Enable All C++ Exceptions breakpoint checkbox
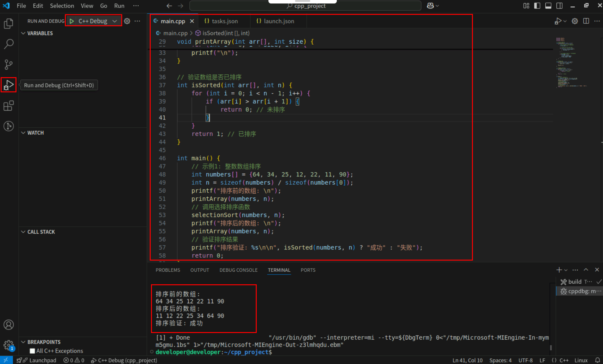This screenshot has height=364, width=603. click(x=32, y=351)
